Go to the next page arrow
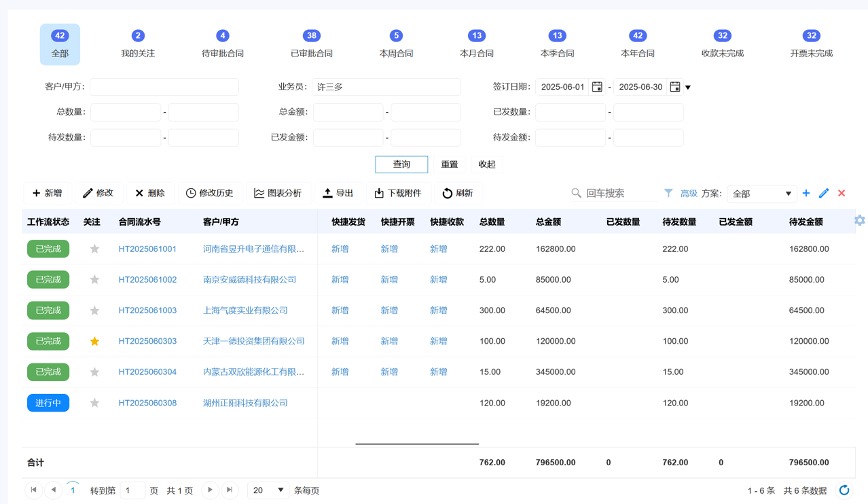 210,490
